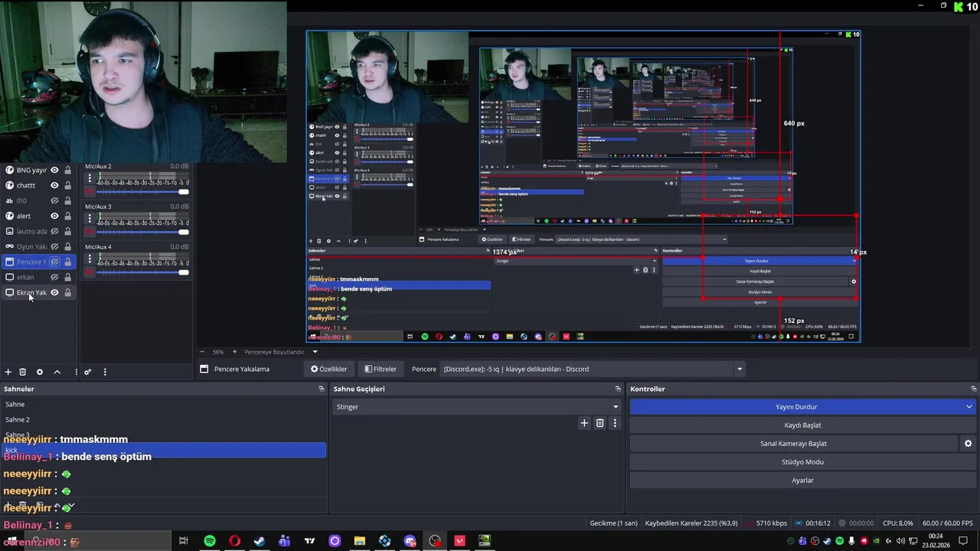Mute the Mic/Aux 2 channel
This screenshot has height=551, width=980.
click(90, 191)
